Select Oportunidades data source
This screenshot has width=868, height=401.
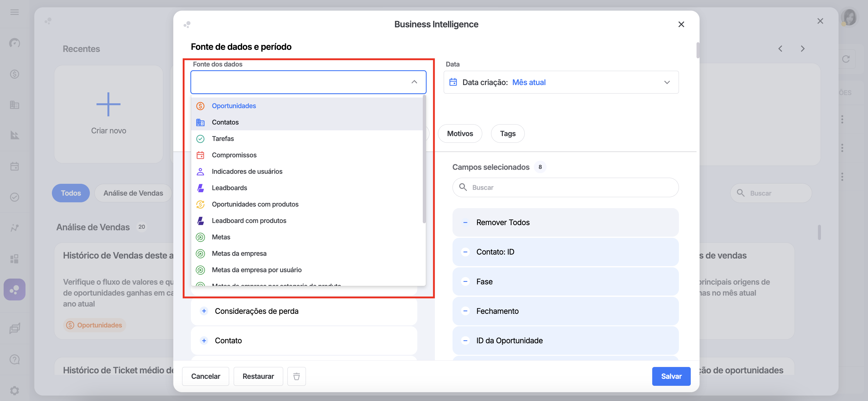point(307,106)
